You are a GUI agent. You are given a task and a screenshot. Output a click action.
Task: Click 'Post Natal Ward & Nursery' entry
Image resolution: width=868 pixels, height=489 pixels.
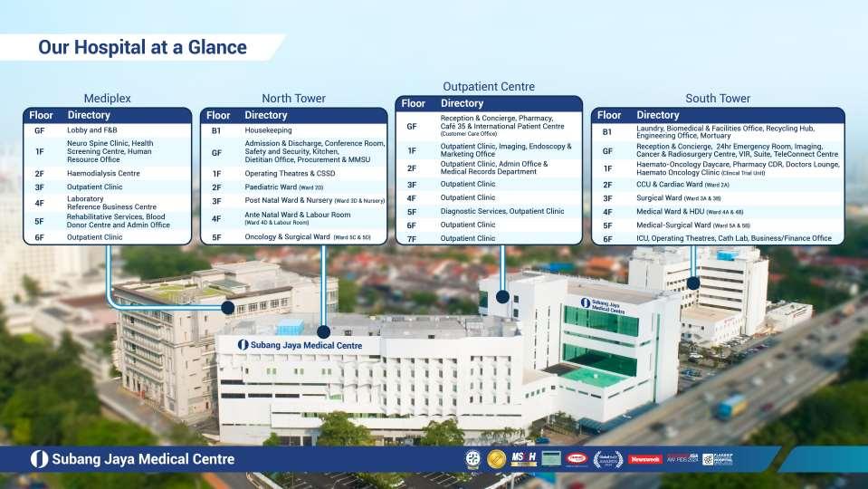coord(314,200)
